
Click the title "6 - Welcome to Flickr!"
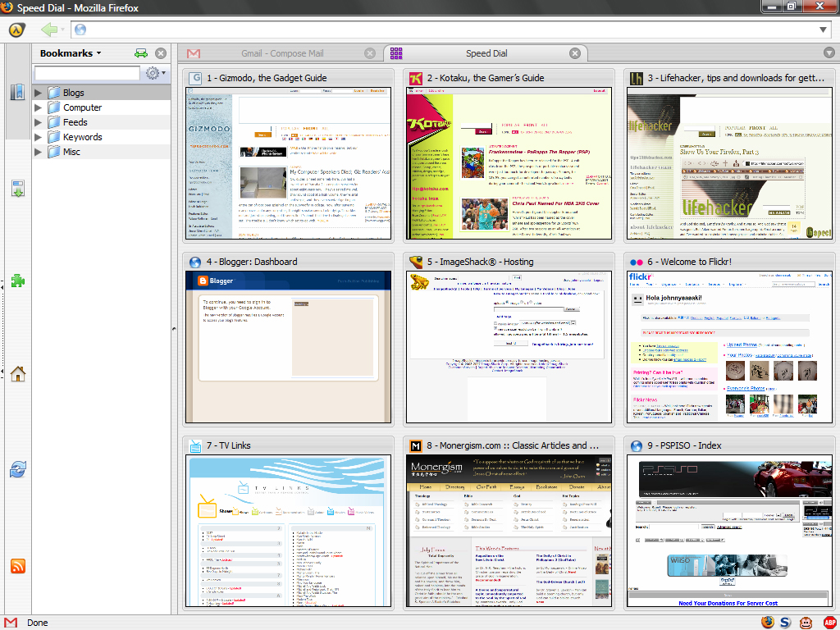click(x=689, y=262)
